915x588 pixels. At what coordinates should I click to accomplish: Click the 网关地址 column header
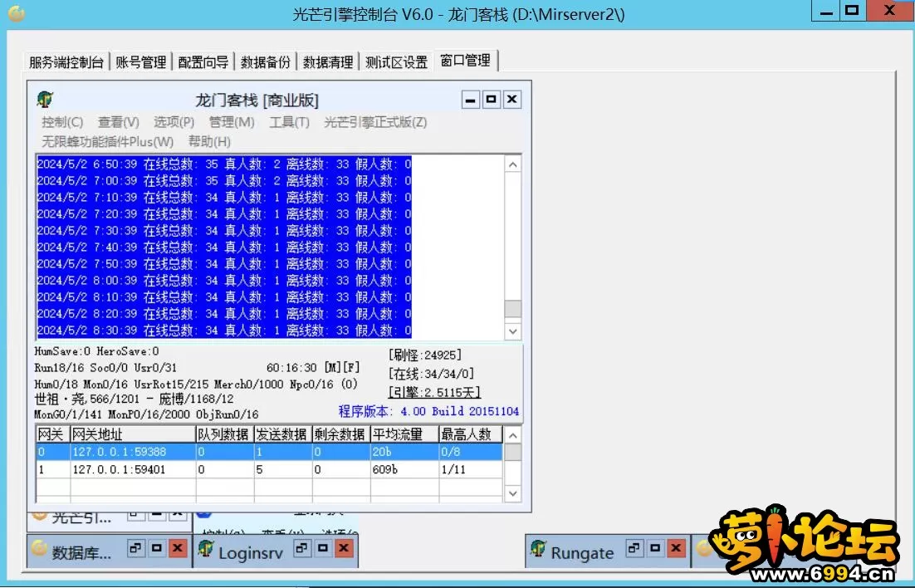pyautogui.click(x=133, y=434)
